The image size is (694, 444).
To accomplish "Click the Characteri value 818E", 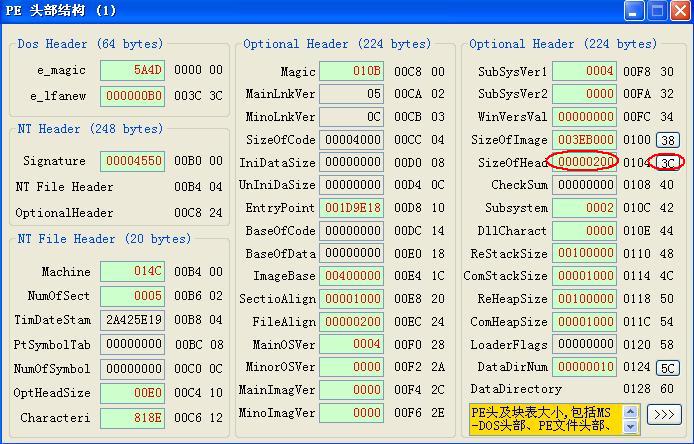I will [x=132, y=418].
